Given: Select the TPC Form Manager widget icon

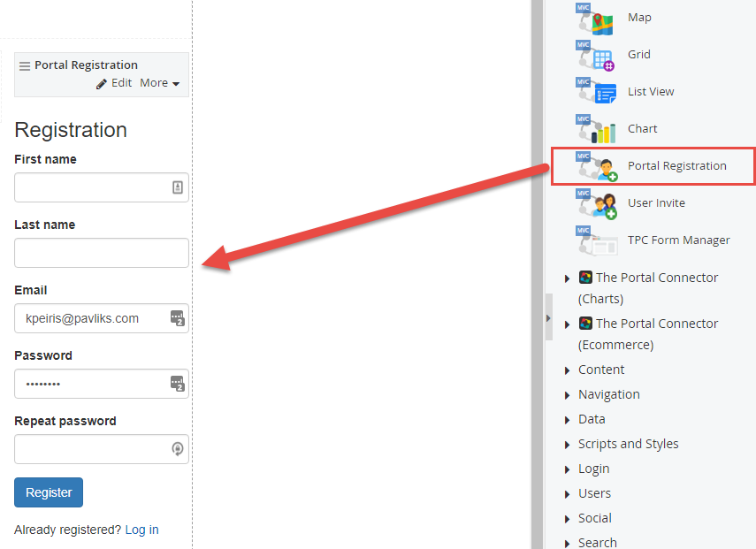Looking at the screenshot, I should tap(597, 241).
